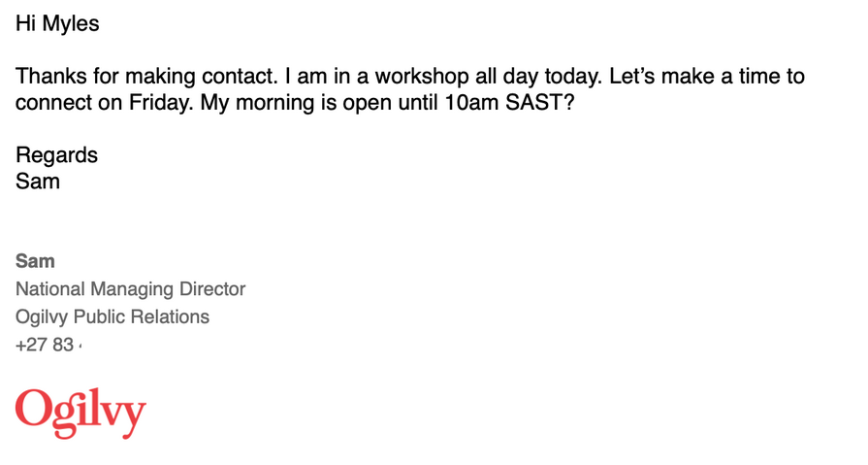Click the word "connect" on second line

click(x=52, y=103)
